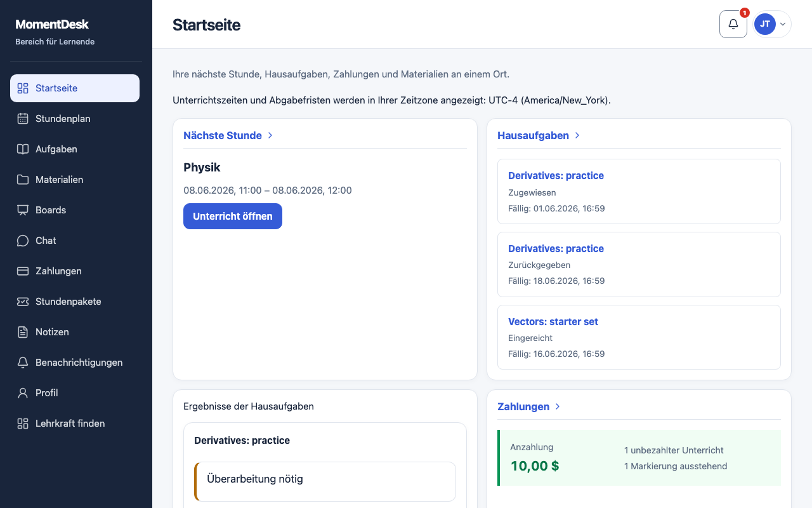
Task: Click the Aufgaben book icon
Action: (23, 149)
